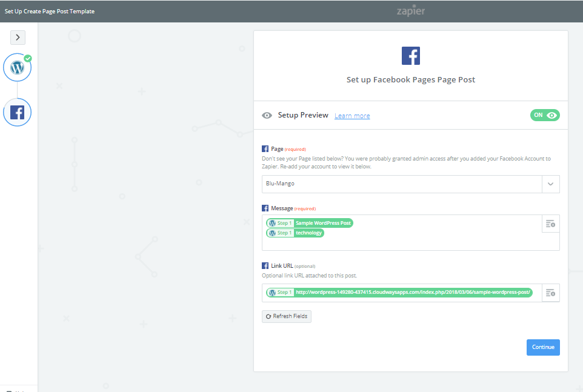The image size is (583, 392).
Task: Select the technology token in the Message field
Action: 309,233
